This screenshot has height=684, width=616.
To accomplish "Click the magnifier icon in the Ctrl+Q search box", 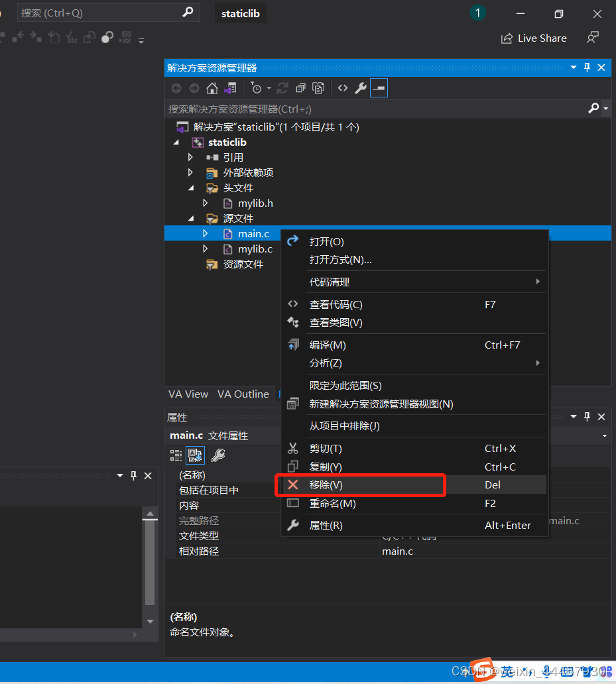I will click(188, 12).
